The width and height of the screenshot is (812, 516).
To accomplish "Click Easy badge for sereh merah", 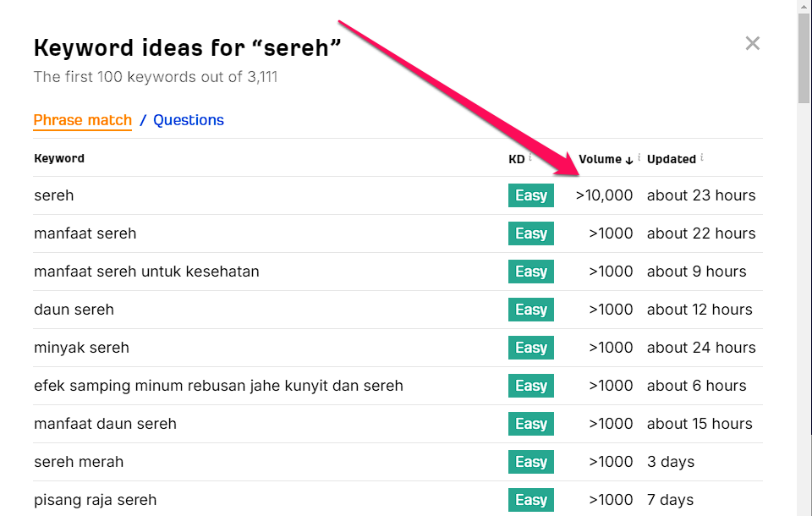I will click(531, 462).
